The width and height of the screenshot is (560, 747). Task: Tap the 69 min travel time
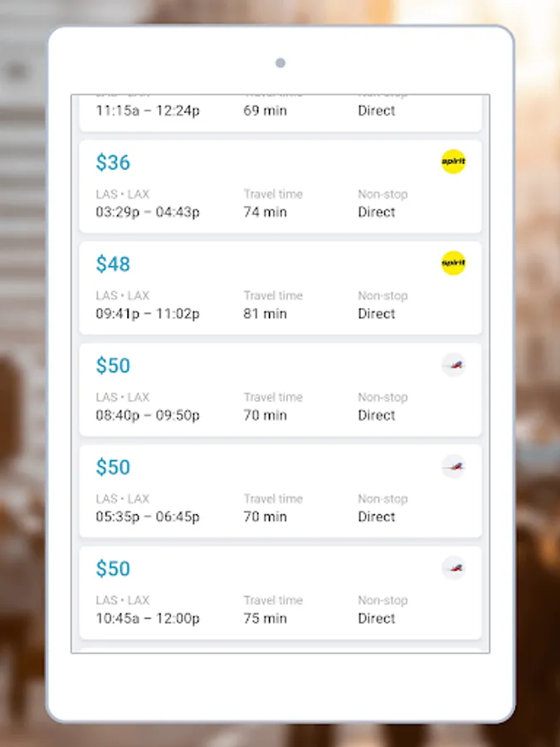coord(265,110)
